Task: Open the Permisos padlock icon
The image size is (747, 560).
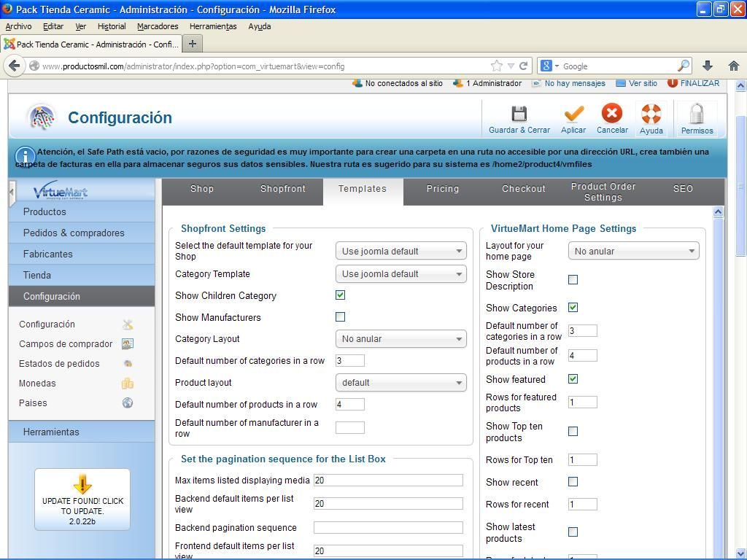Action: click(697, 114)
